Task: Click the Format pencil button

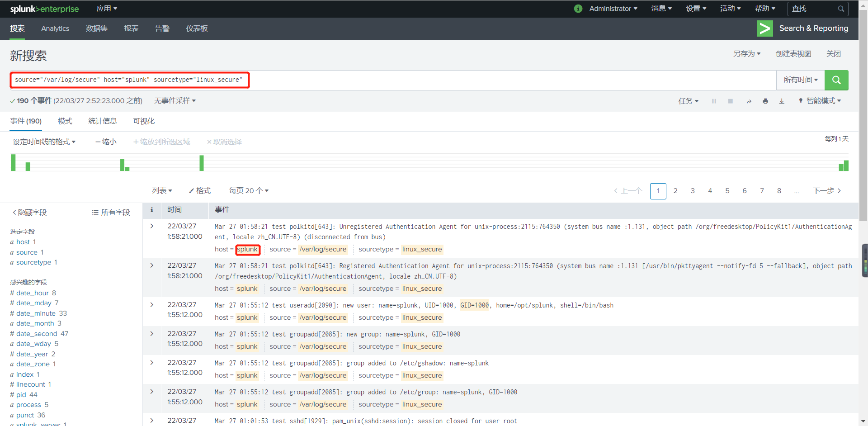Action: pyautogui.click(x=199, y=191)
